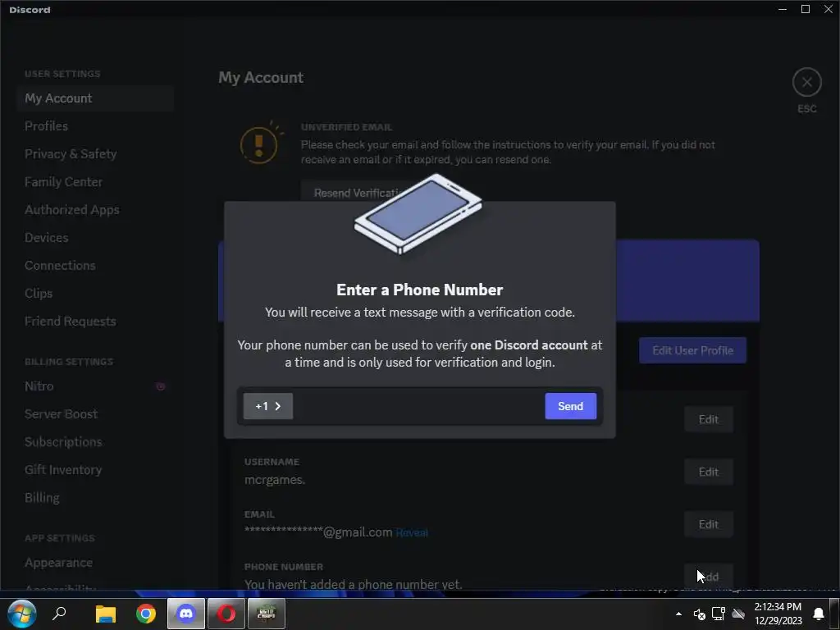Image resolution: width=840 pixels, height=630 pixels.
Task: Open My Account settings tab
Action: 95,98
